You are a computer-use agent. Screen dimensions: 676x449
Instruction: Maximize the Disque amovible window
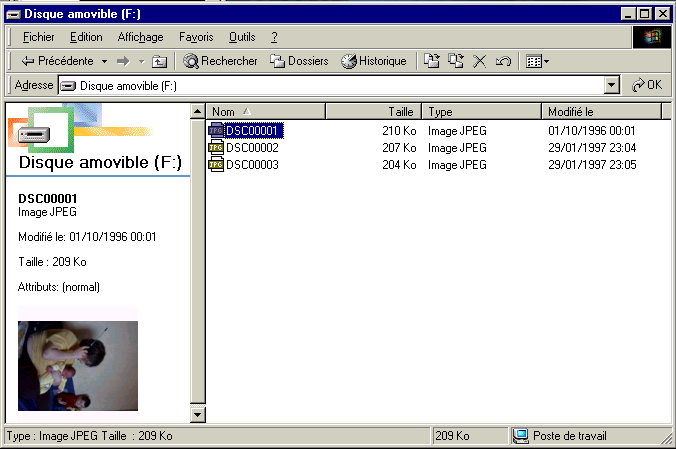[645, 14]
